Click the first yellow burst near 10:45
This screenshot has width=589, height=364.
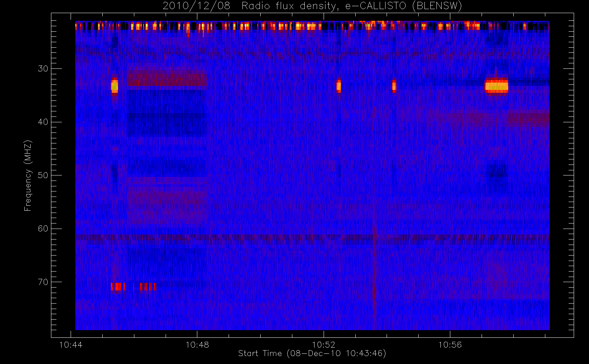pyautogui.click(x=115, y=86)
